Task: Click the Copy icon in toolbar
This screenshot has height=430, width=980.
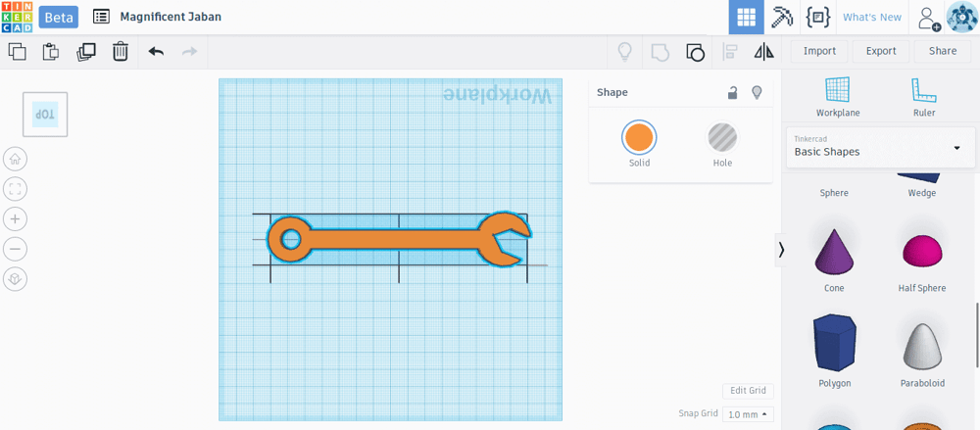Action: (x=18, y=51)
